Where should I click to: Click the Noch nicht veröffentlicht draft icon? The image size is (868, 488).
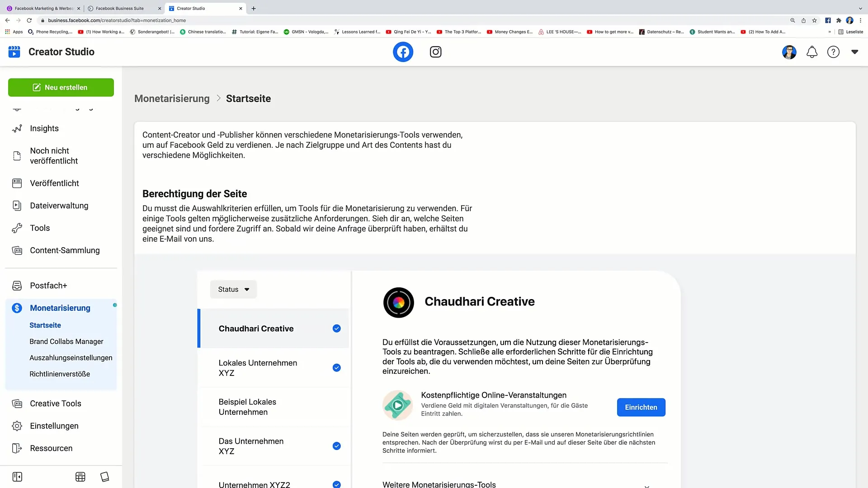click(x=17, y=156)
